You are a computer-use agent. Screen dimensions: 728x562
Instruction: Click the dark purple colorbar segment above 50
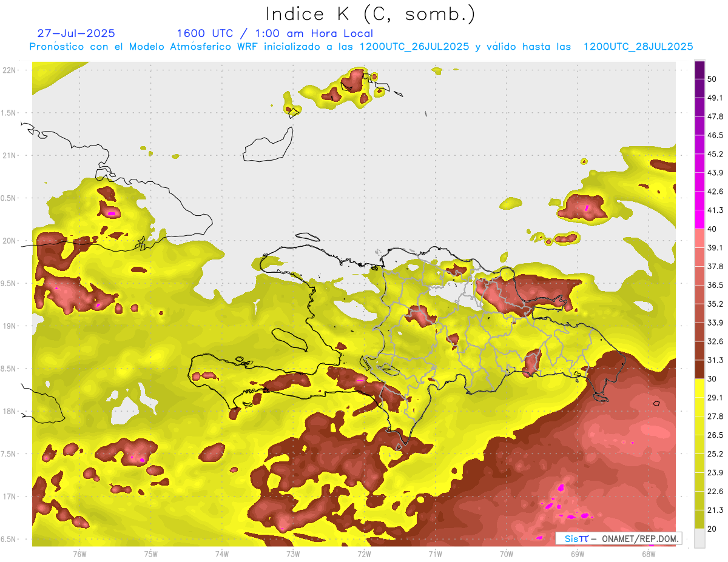[x=699, y=70]
